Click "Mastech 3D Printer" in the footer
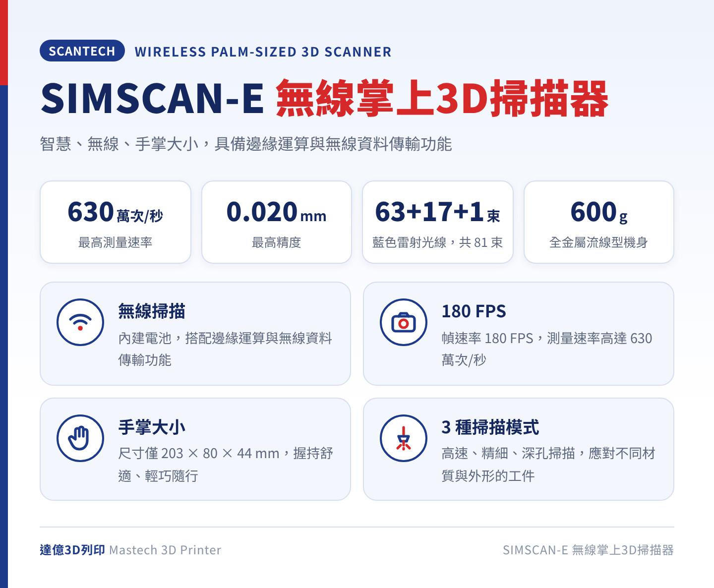Screen dimensions: 714x588 165,550
